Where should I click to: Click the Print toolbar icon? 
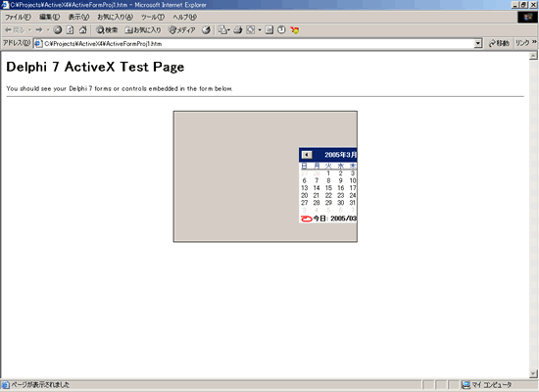click(x=238, y=30)
